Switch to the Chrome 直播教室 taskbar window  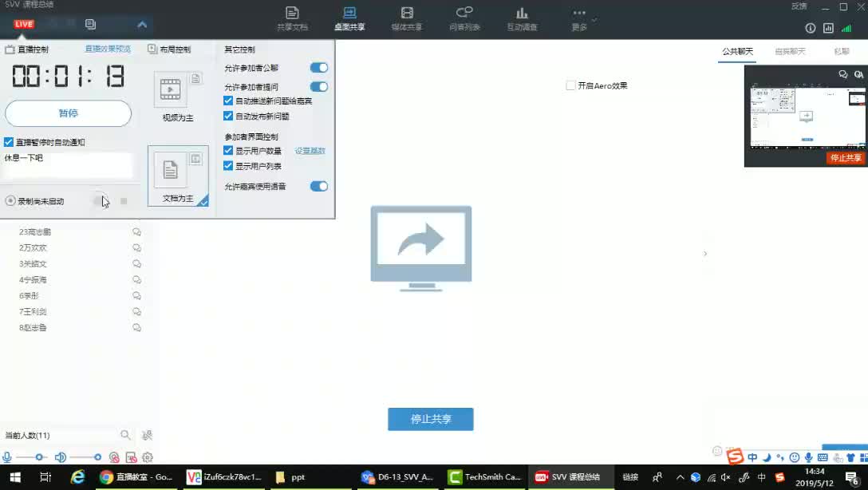pyautogui.click(x=136, y=477)
